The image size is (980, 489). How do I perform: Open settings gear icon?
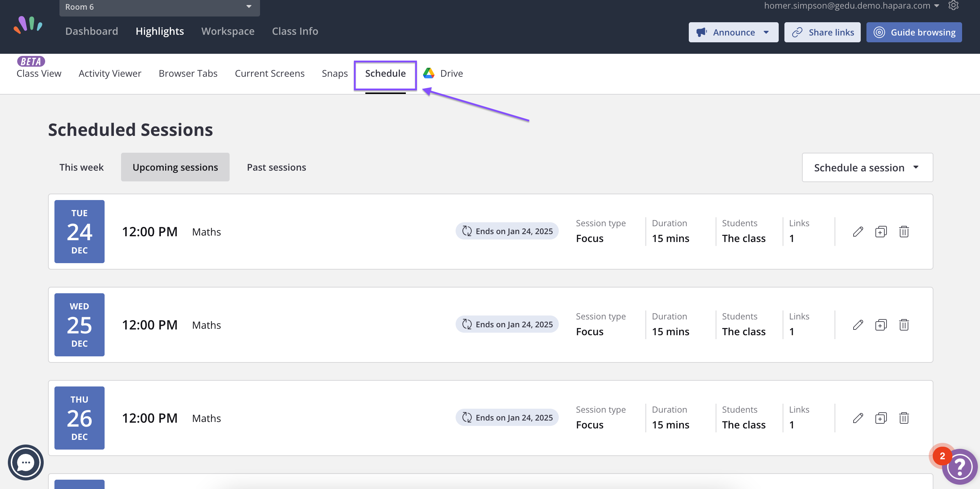pyautogui.click(x=953, y=5)
